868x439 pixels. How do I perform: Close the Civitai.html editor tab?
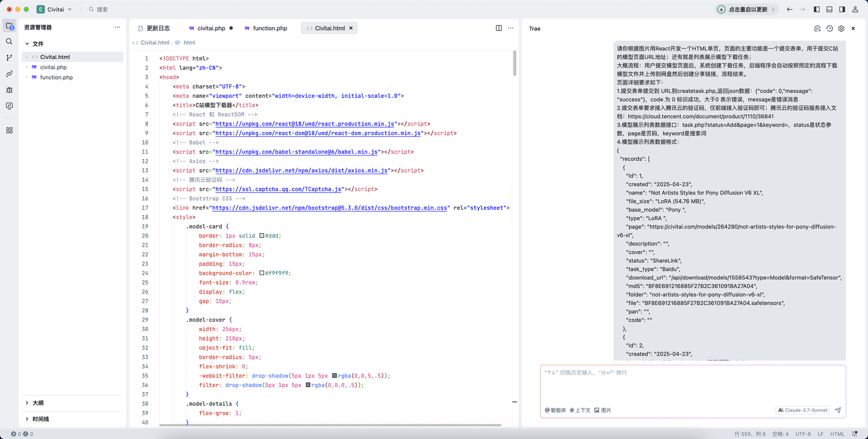coord(351,28)
